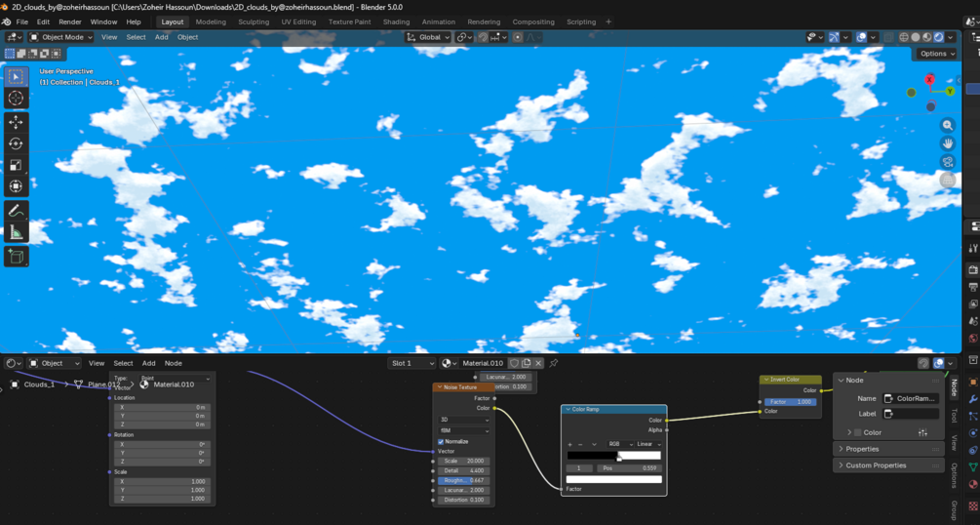Collapse the Invert Color node
This screenshot has width=980, height=525.
pos(766,380)
